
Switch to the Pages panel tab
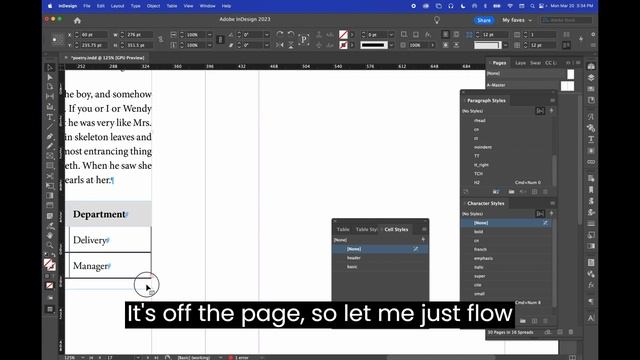499,63
